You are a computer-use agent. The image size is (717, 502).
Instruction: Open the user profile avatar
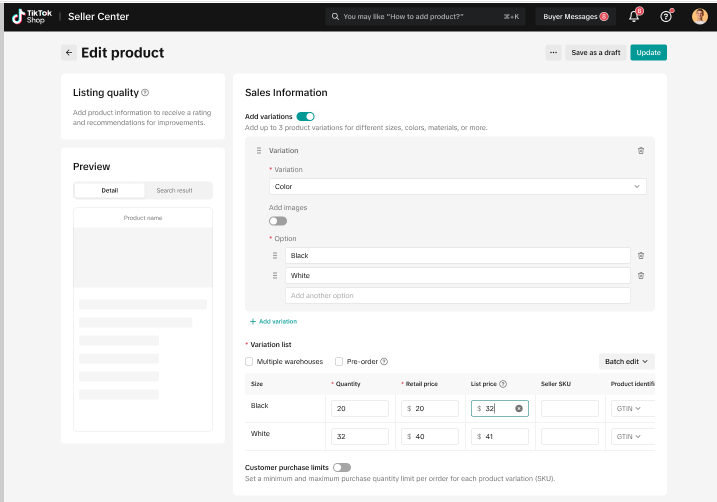700,17
